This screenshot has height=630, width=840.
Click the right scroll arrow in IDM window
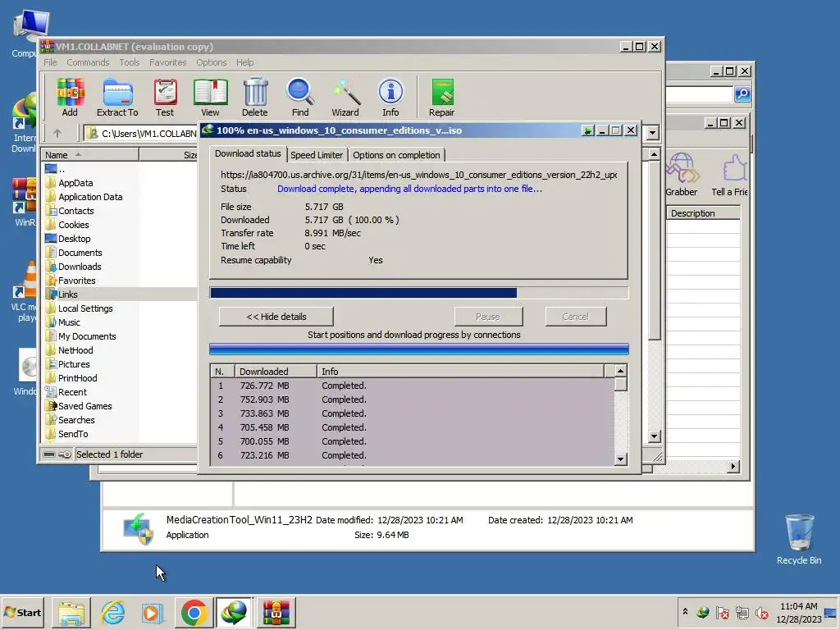point(733,467)
